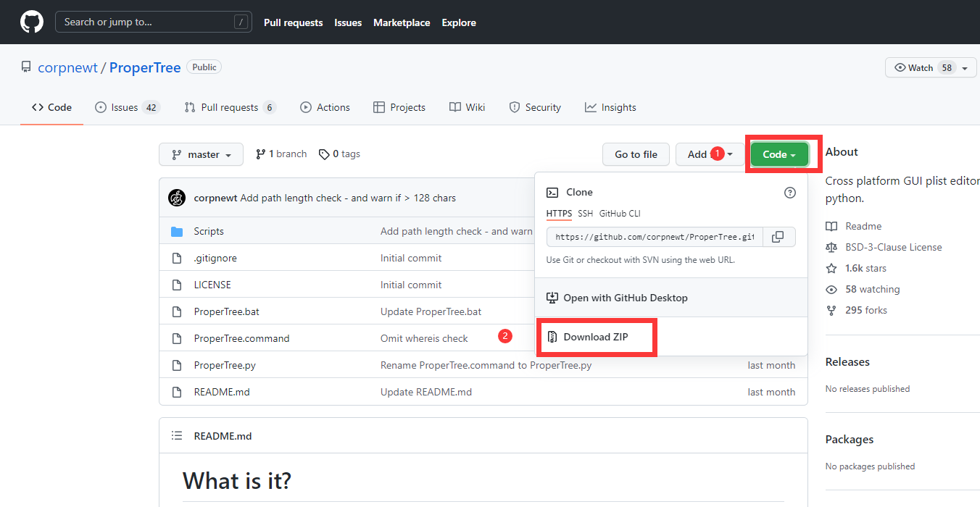Select the GitHub CLI clone tab
This screenshot has width=980, height=507.
(620, 214)
